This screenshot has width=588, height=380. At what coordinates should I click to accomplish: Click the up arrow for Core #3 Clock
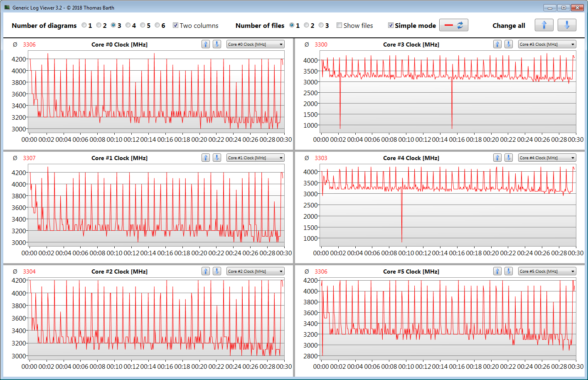497,44
